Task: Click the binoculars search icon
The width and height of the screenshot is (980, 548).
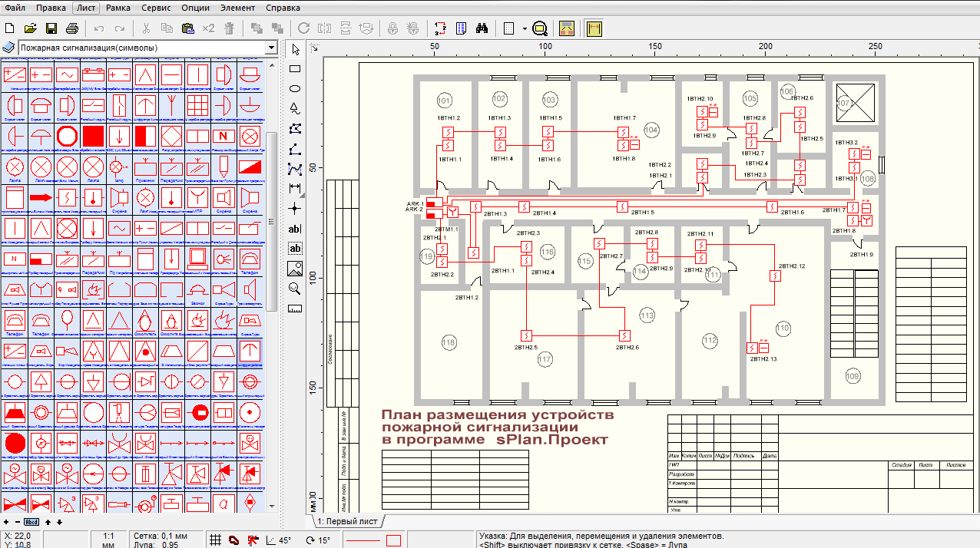Action: coord(482,28)
